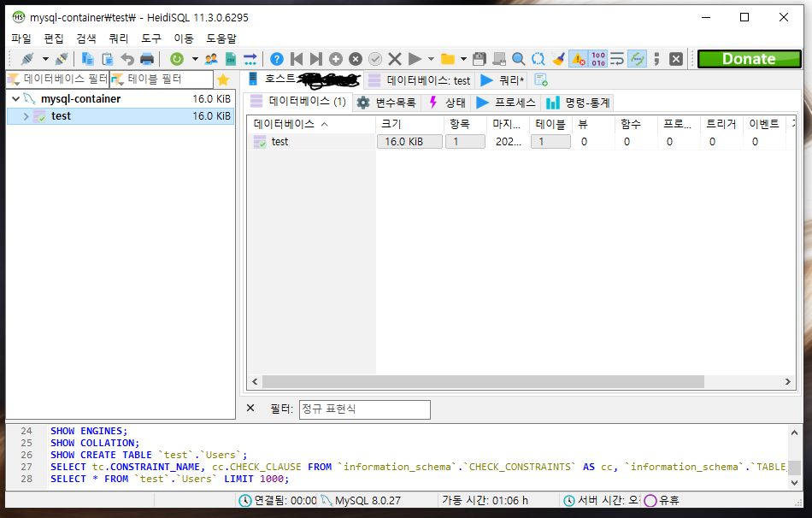Toggle word wrap lines icon
The width and height of the screenshot is (812, 518).
coord(617,59)
